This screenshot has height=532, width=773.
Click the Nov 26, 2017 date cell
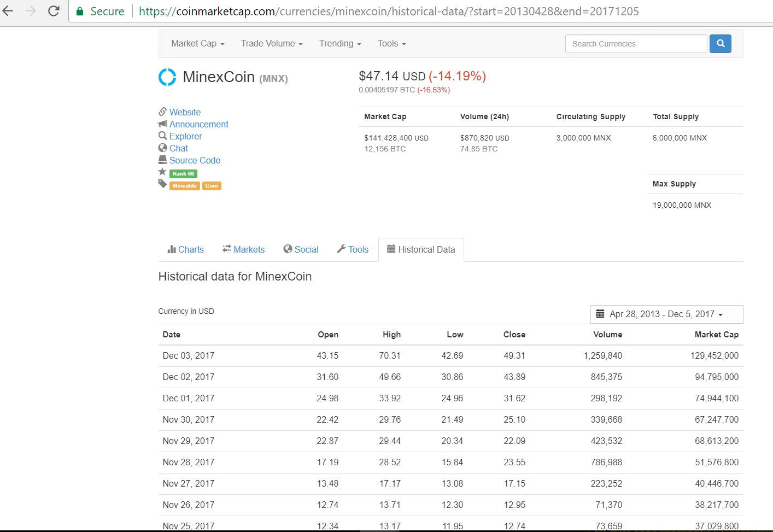(x=189, y=505)
